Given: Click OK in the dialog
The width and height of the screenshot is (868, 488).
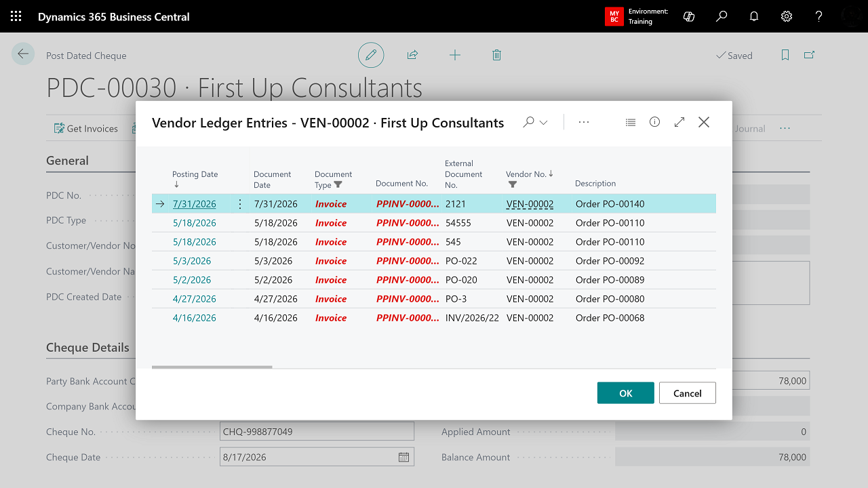Looking at the screenshot, I should [x=626, y=393].
